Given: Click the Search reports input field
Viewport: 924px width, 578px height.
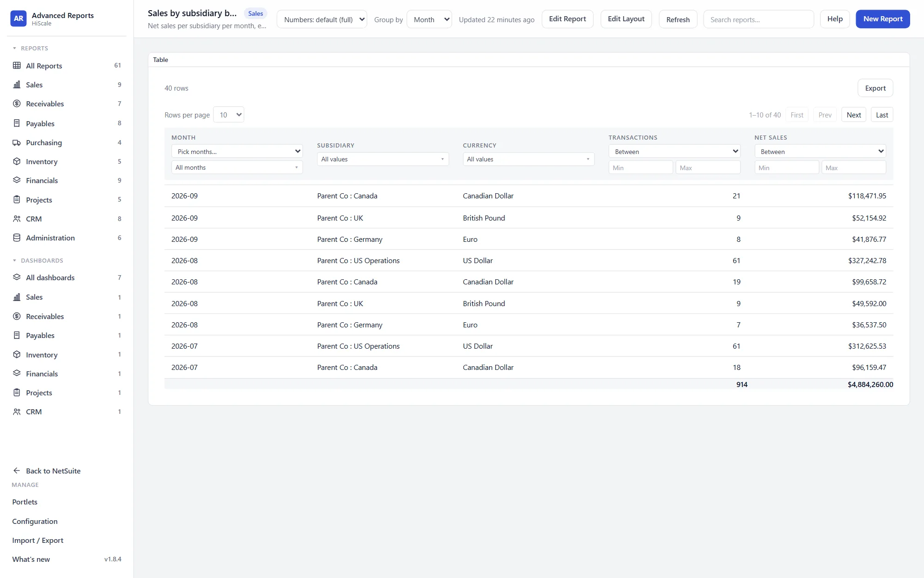Looking at the screenshot, I should point(759,19).
